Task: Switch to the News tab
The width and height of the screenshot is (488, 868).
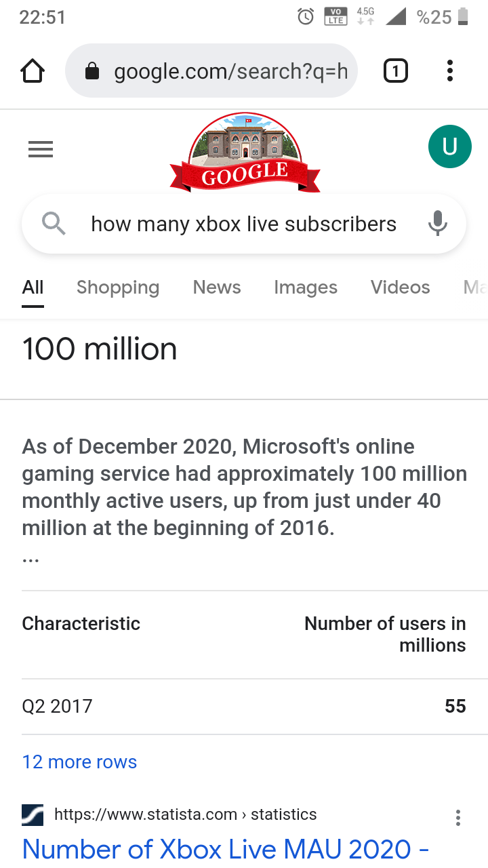Action: coord(217,288)
